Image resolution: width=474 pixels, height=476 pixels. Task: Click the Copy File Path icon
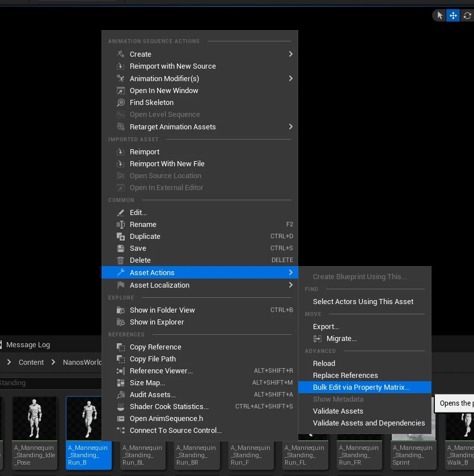(121, 359)
